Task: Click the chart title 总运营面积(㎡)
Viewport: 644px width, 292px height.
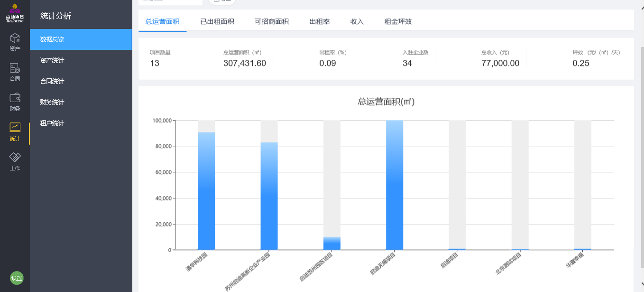Action: [x=386, y=101]
